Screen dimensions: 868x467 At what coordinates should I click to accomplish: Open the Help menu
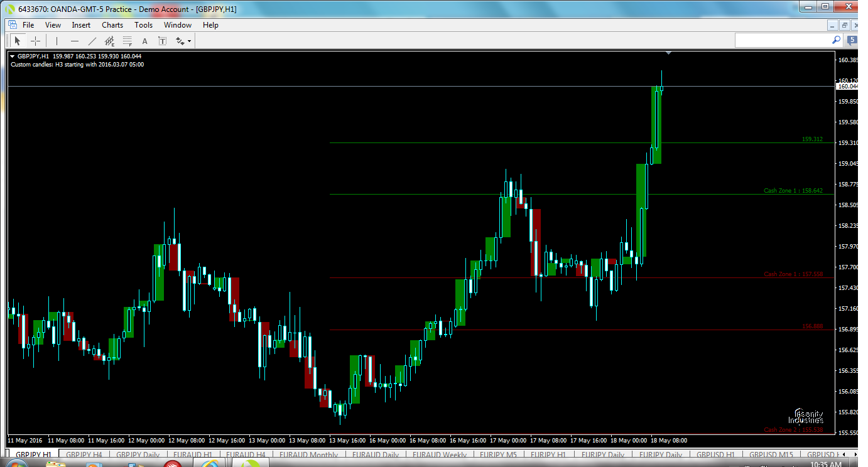coord(210,25)
